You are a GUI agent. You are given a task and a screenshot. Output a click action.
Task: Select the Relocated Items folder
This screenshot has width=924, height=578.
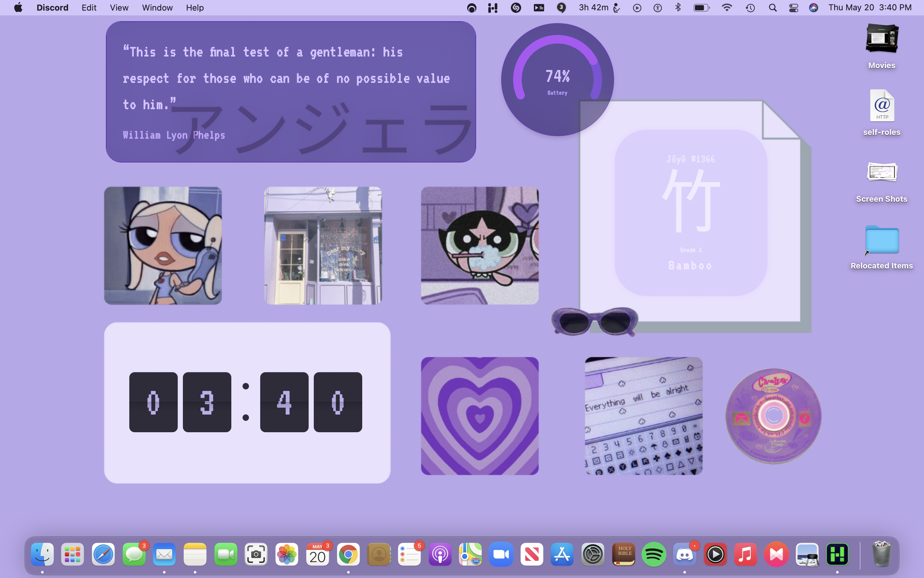pos(882,247)
